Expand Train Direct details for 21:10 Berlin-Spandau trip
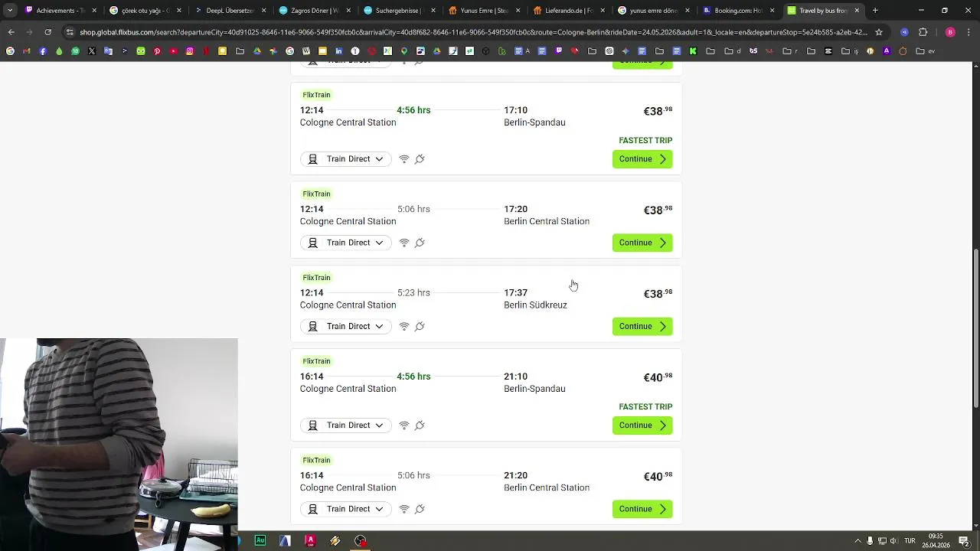980x551 pixels. (x=346, y=425)
